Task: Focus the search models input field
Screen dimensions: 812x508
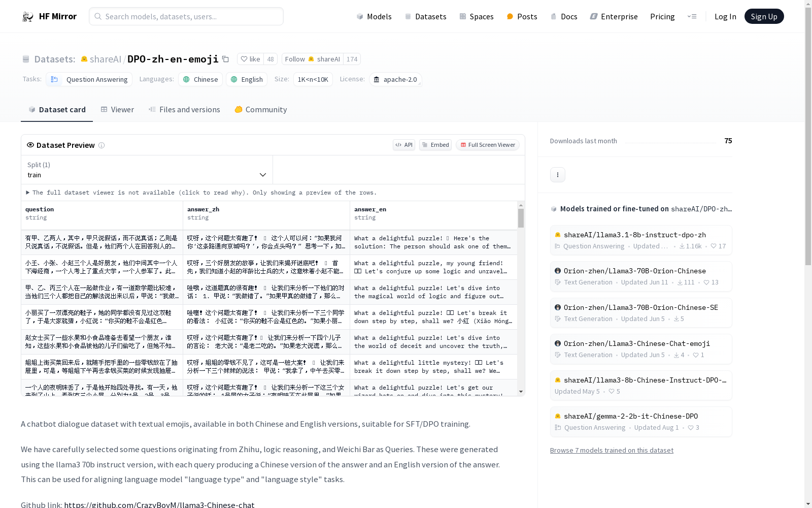Action: click(x=186, y=16)
